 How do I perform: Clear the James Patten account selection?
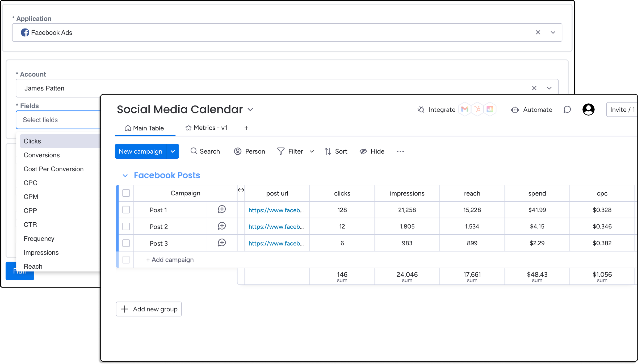point(534,88)
